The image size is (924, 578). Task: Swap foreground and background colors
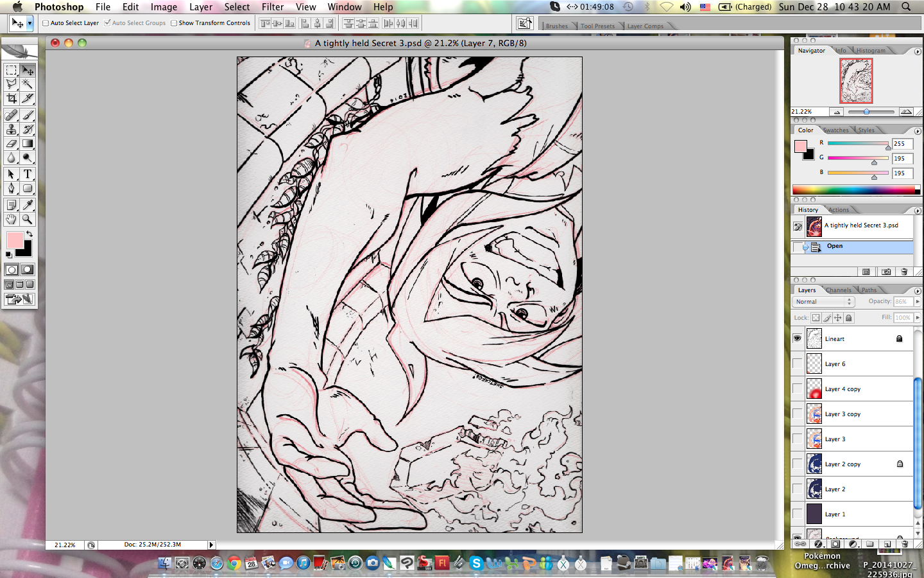point(30,234)
